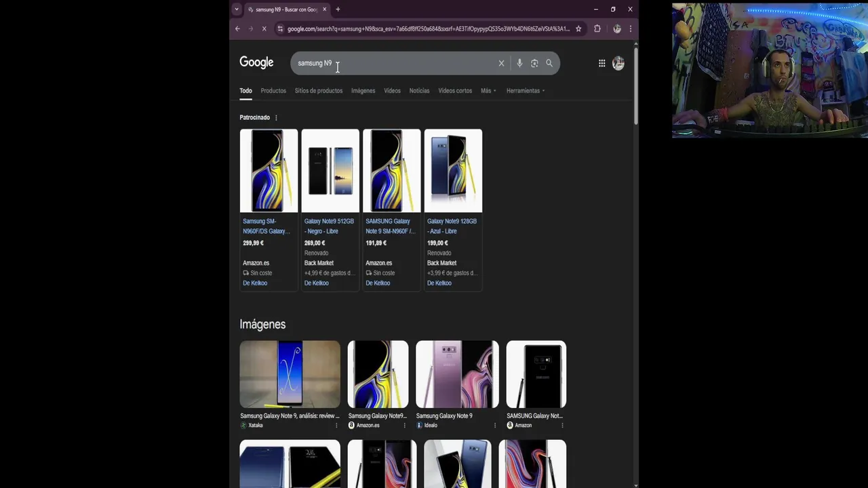Open Amazon.es Samsung Galaxy Note9 image
Viewport: 868px width, 488px height.
click(x=378, y=374)
